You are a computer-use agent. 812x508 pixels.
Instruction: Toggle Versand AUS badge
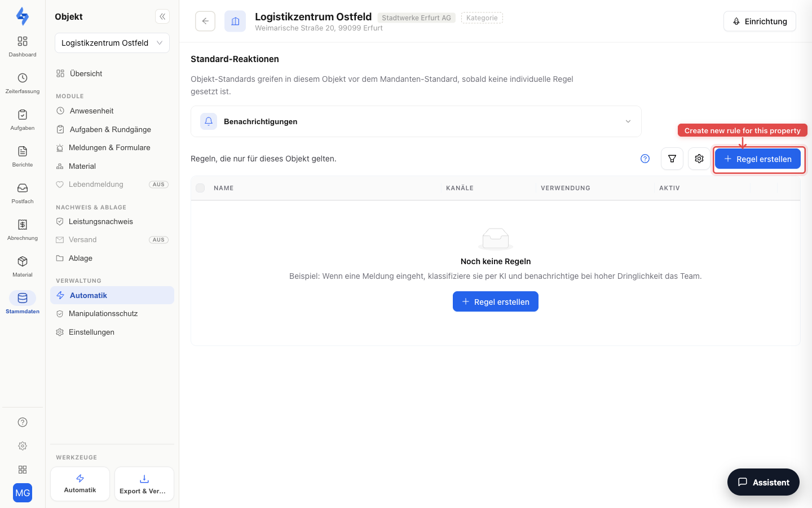pyautogui.click(x=159, y=240)
